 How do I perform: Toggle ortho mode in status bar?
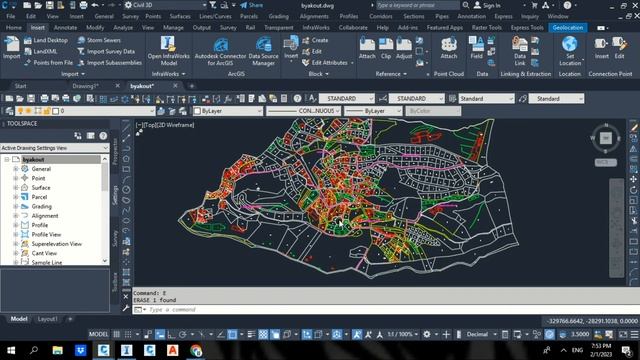pos(171,334)
